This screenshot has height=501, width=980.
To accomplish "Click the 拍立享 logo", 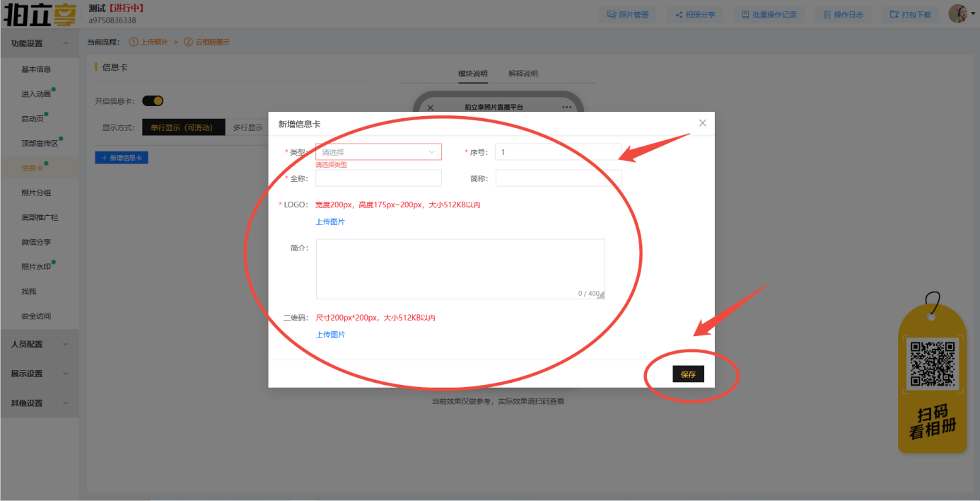I will (x=40, y=14).
